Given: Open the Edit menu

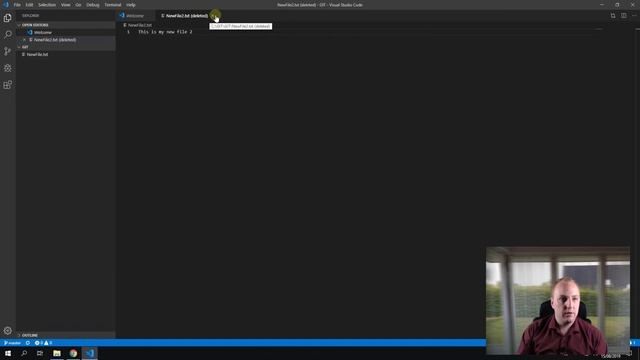Looking at the screenshot, I should coord(29,5).
